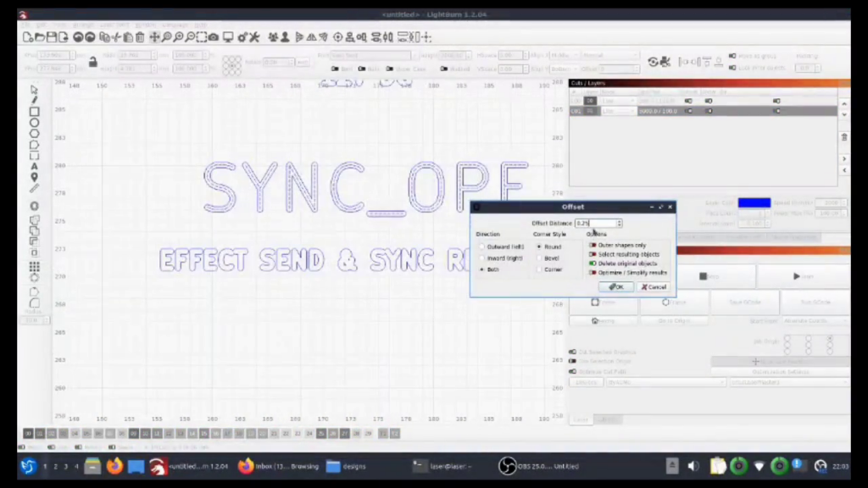Select layer C01 color chip in list

tap(590, 111)
